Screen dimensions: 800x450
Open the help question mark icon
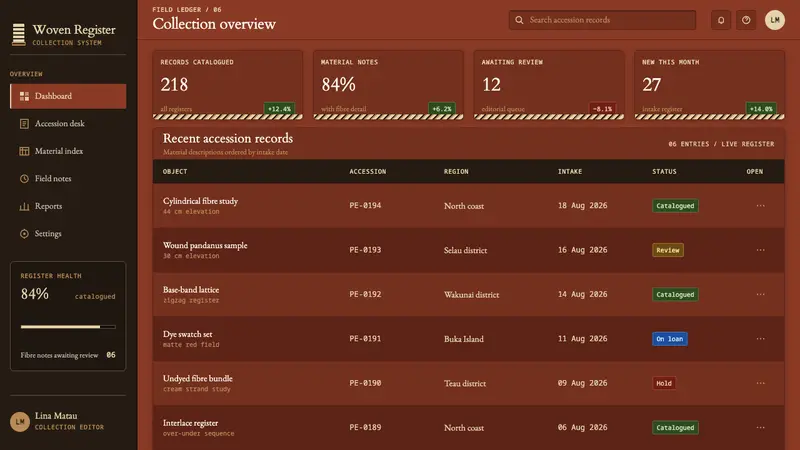tap(746, 20)
